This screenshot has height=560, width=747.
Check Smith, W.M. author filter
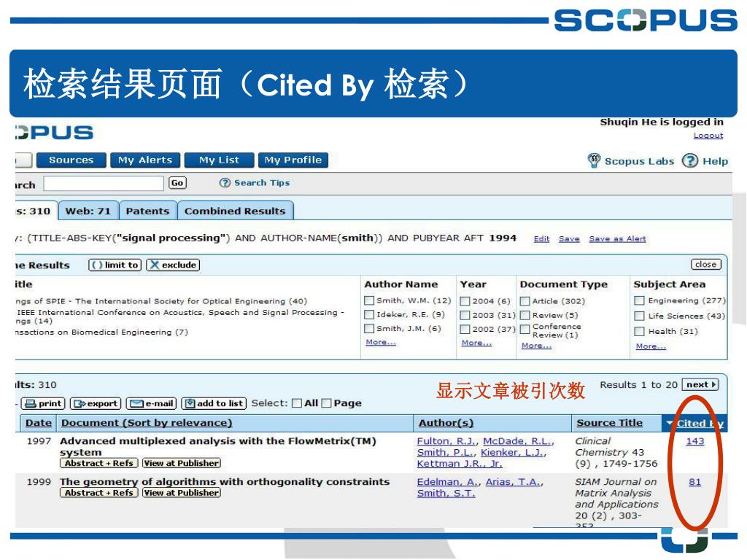368,300
